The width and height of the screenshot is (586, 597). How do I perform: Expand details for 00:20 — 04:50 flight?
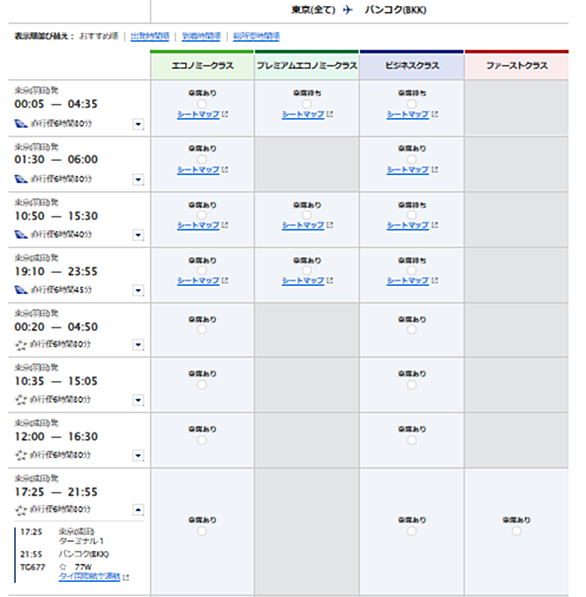138,345
